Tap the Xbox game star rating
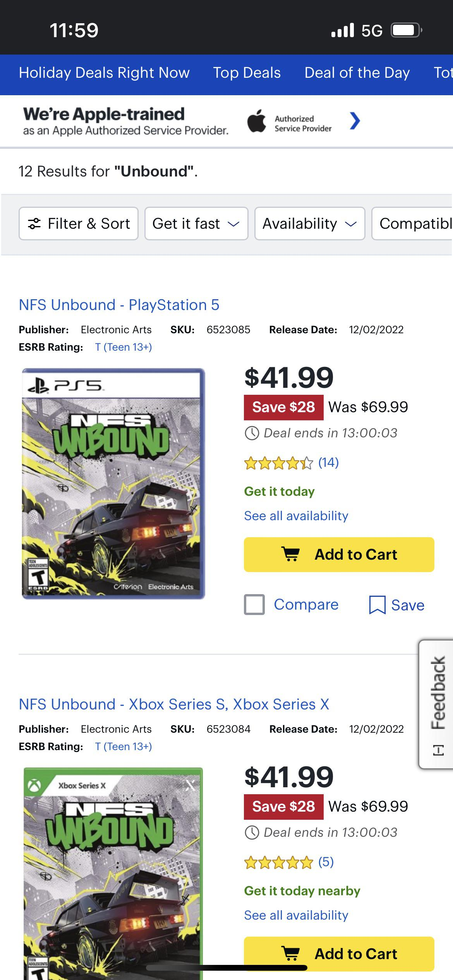The height and width of the screenshot is (980, 453). 278,862
